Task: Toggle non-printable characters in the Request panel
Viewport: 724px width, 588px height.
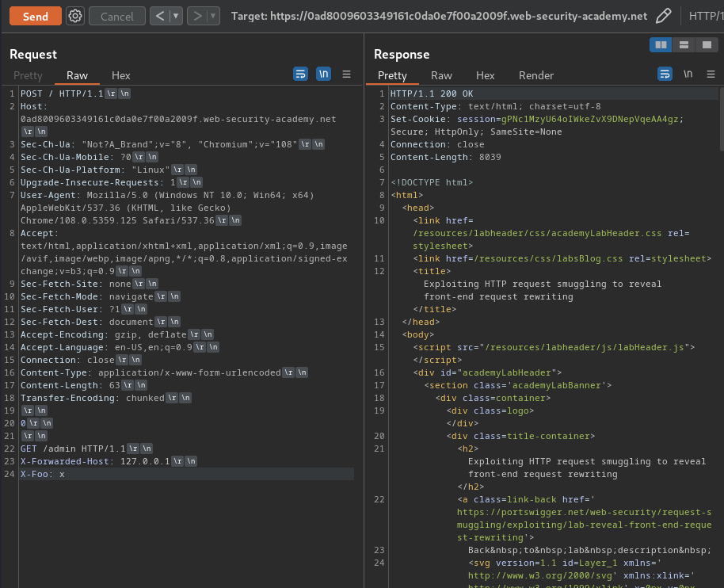Action: 324,74
